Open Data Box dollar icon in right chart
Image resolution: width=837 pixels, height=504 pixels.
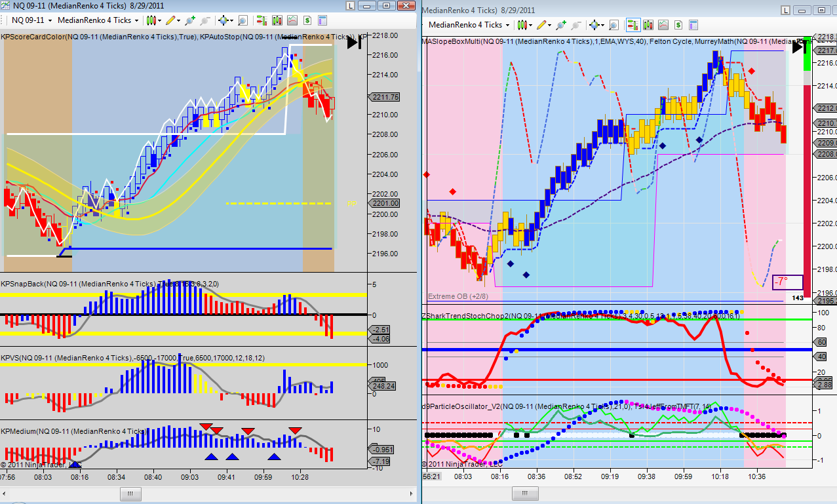678,24
